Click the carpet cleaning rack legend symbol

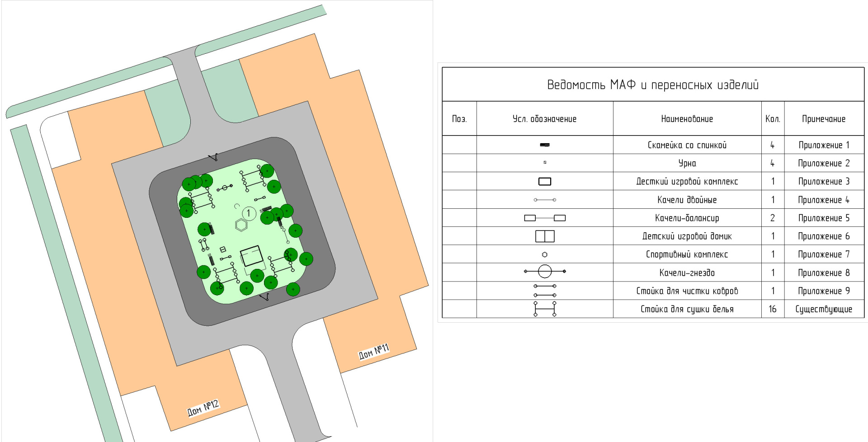tap(545, 291)
